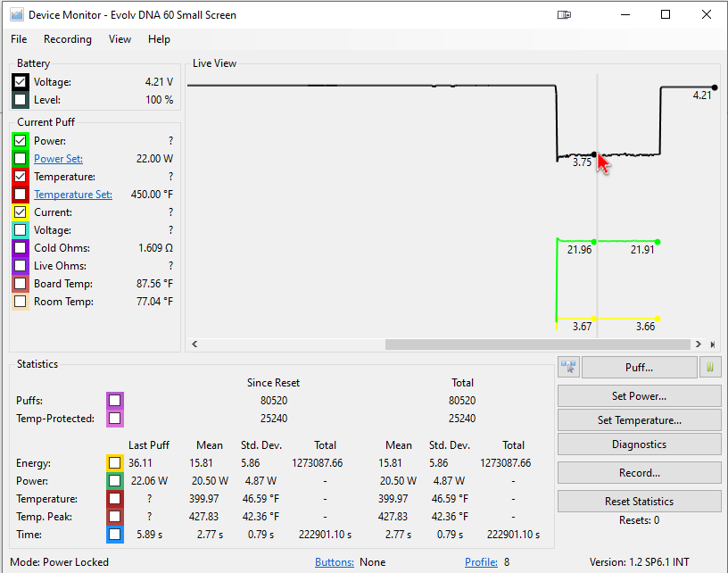Open the Recording menu
Viewport: 728px width, 573px height.
coord(68,39)
